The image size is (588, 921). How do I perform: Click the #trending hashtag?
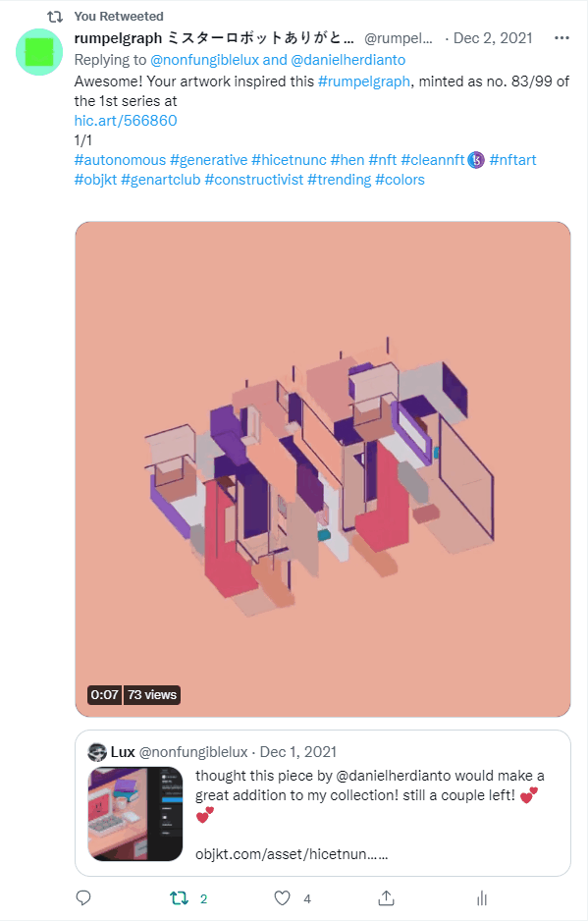tap(339, 180)
